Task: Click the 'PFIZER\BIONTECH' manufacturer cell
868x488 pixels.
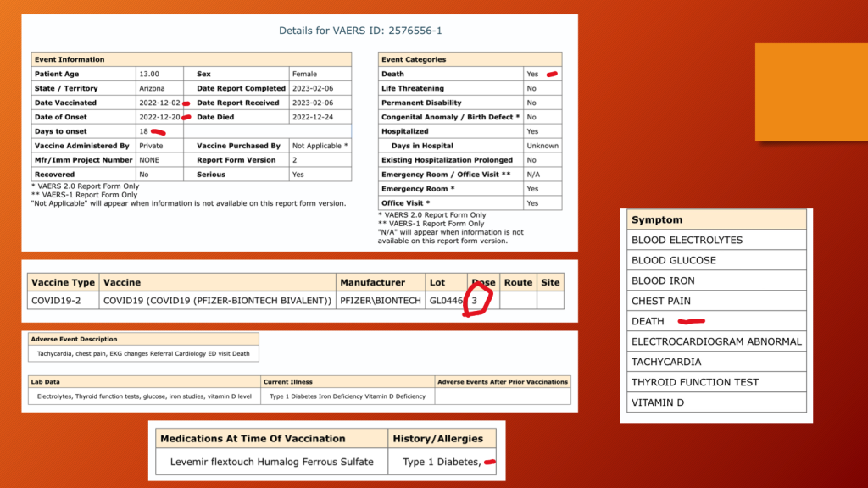Action: pos(377,300)
